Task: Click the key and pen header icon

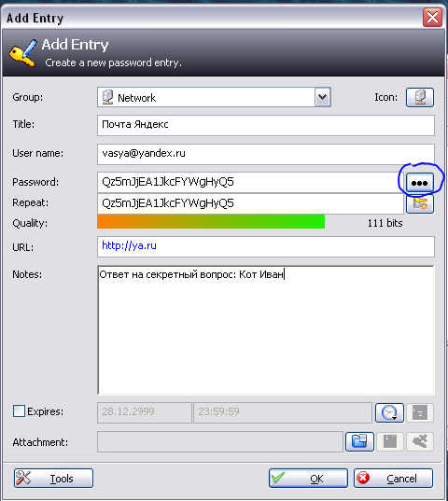Action: tap(22, 53)
